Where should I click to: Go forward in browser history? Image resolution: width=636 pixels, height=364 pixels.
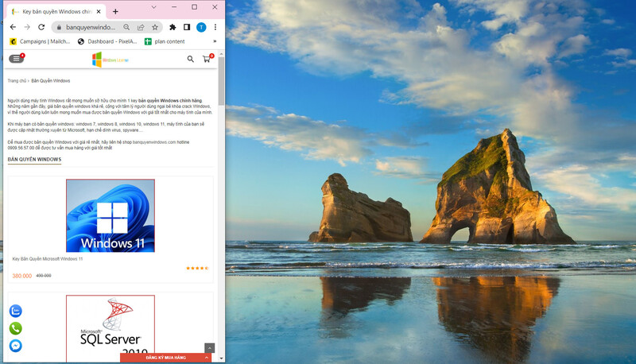point(27,27)
